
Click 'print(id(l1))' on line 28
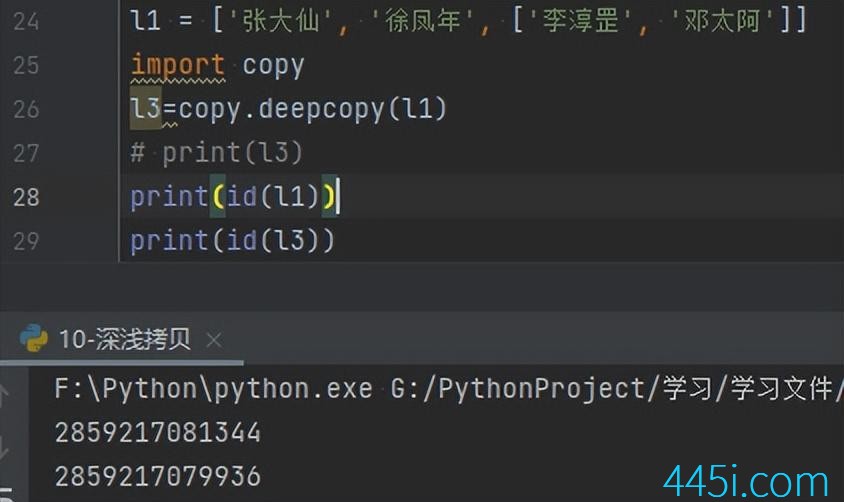click(x=233, y=196)
